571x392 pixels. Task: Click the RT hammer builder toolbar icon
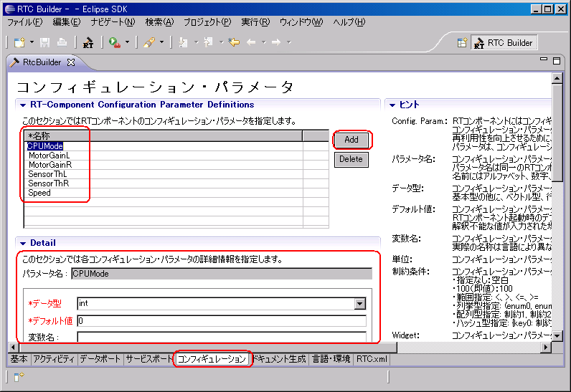coord(88,42)
